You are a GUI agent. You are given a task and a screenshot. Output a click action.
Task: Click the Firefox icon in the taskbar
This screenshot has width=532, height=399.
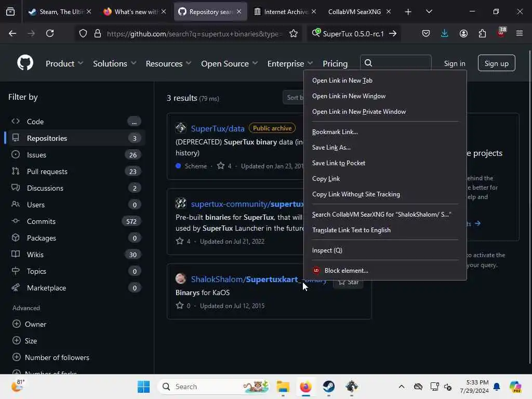click(x=305, y=387)
